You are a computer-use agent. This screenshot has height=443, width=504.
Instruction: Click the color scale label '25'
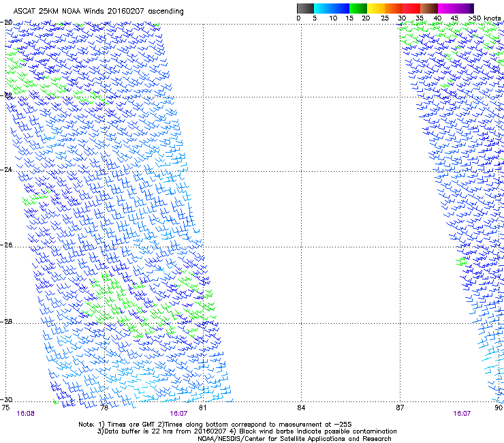pos(385,18)
